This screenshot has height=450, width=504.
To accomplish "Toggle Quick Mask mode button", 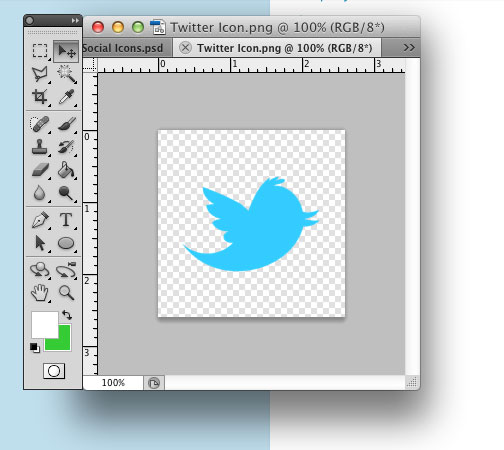I will click(x=54, y=371).
